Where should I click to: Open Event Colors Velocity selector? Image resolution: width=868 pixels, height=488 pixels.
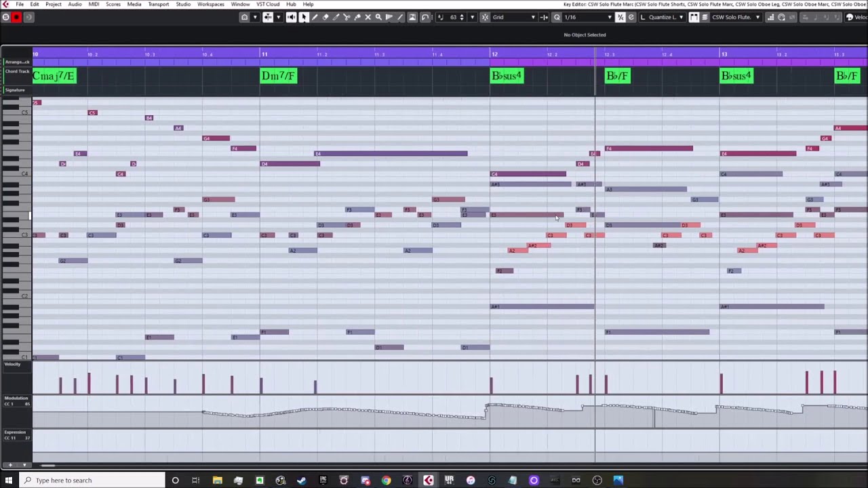856,17
